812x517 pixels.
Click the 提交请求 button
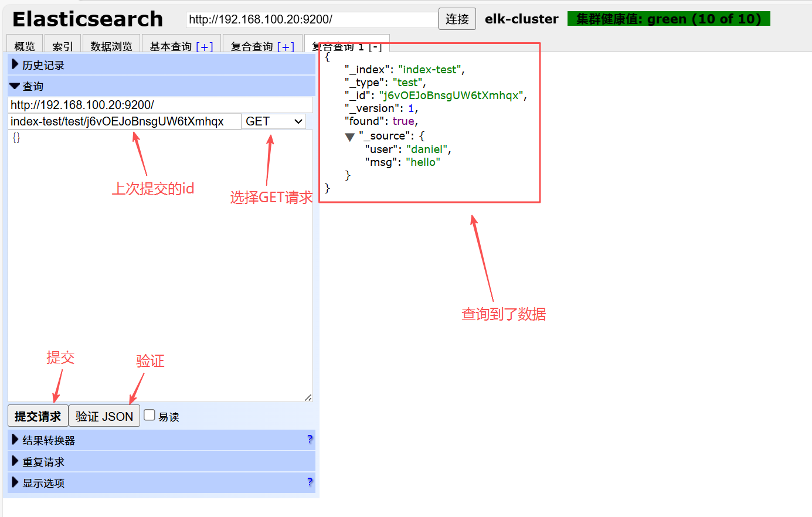(38, 416)
